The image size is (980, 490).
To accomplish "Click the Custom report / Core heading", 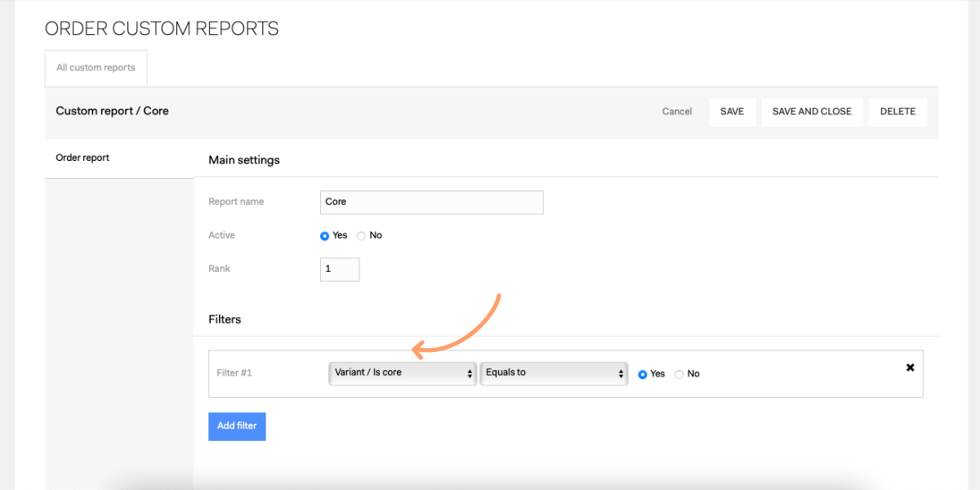I will [x=112, y=111].
